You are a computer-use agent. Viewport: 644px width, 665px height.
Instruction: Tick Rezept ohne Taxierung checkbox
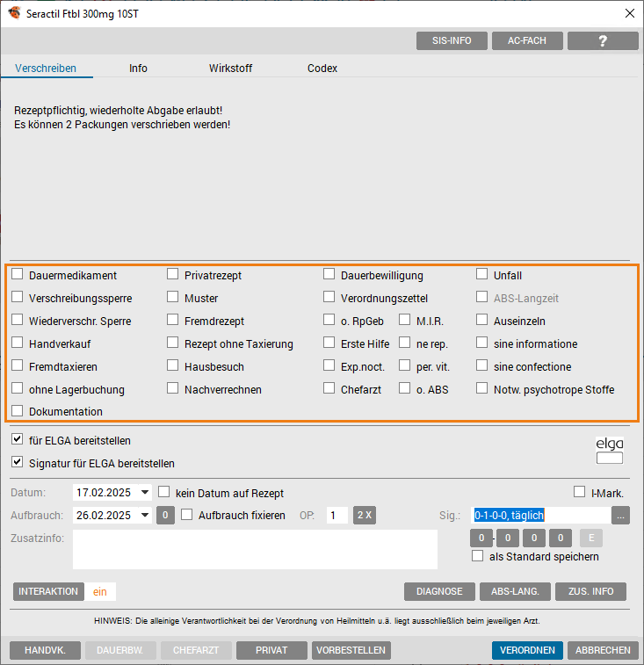172,343
